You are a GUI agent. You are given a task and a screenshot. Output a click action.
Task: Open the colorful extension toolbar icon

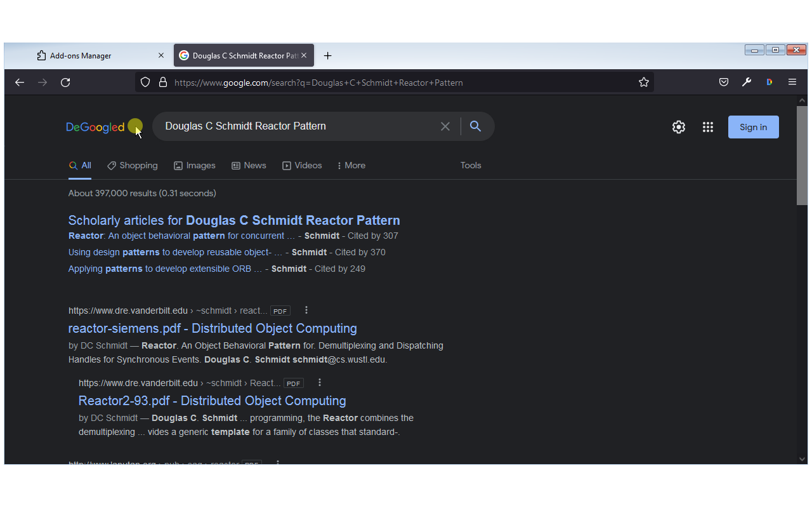click(x=769, y=83)
